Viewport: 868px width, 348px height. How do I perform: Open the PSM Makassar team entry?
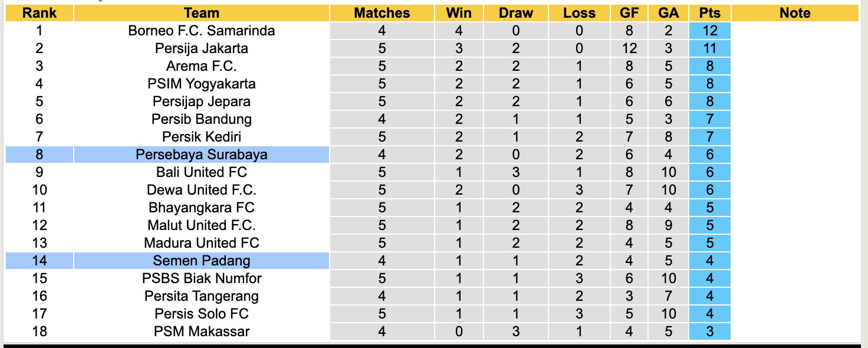click(x=201, y=331)
